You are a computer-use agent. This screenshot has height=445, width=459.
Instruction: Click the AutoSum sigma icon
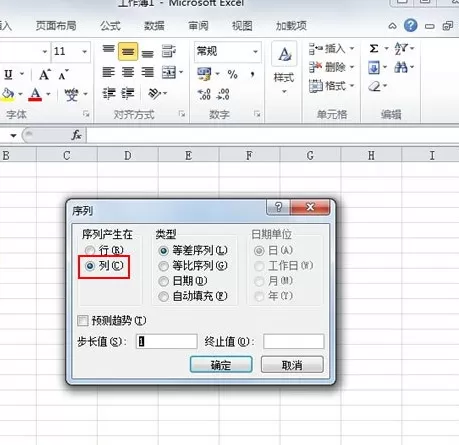(374, 49)
